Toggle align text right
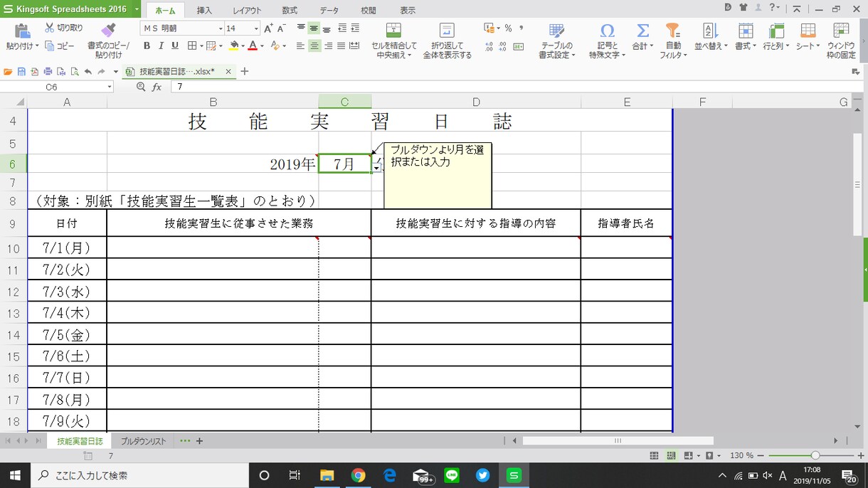This screenshot has width=868, height=488. coord(328,46)
